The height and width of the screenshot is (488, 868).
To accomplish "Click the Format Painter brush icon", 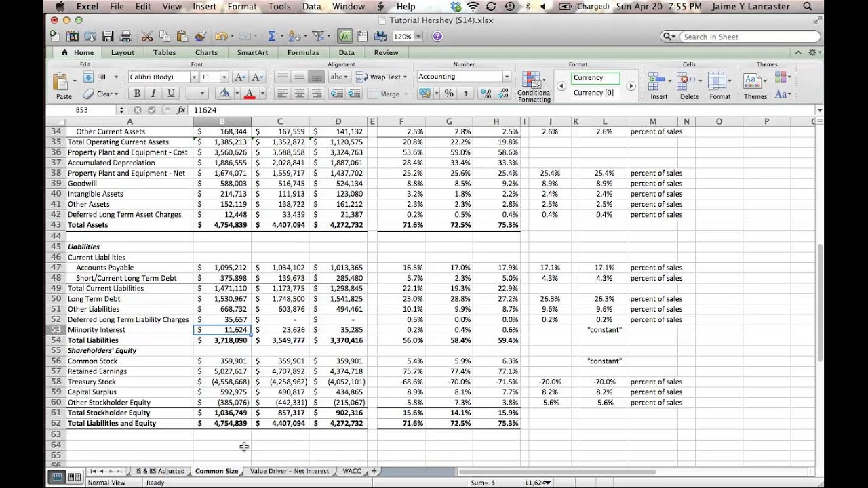I will [200, 37].
